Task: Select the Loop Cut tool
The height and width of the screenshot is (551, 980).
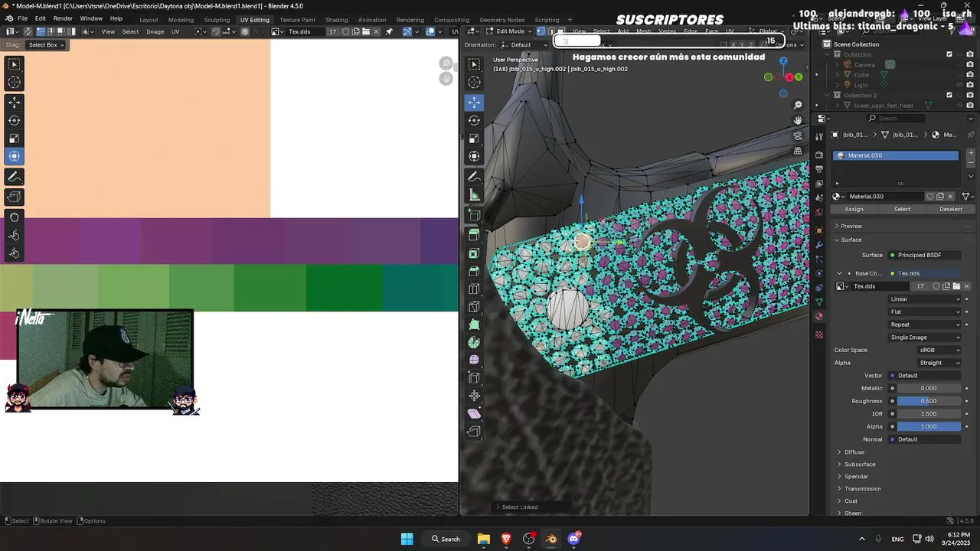Action: (x=474, y=289)
